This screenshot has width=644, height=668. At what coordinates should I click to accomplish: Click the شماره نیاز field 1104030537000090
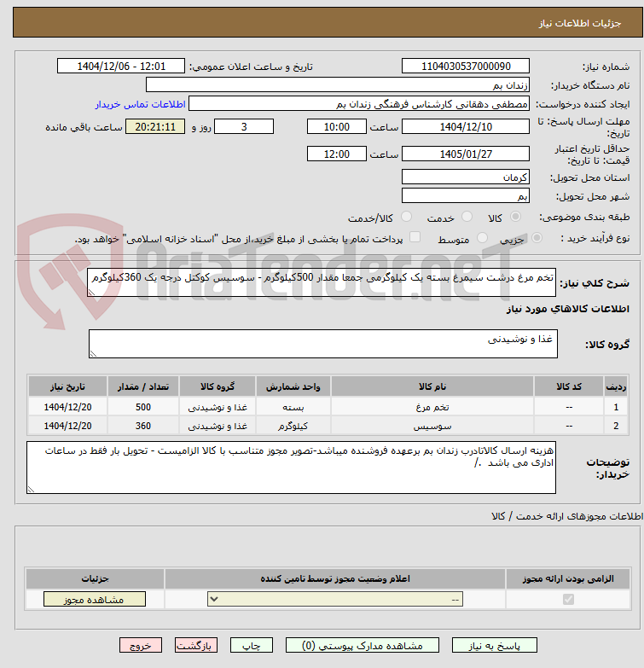point(466,66)
